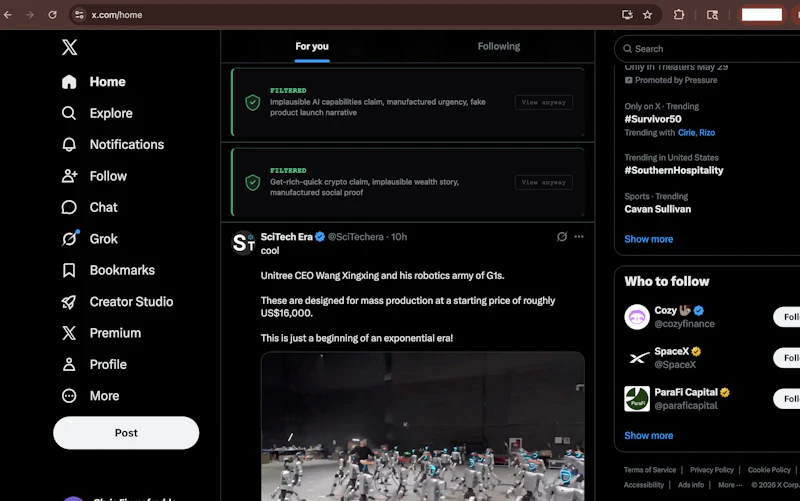Click the ParaFi Capital avatar
This screenshot has width=800, height=501.
tap(637, 399)
